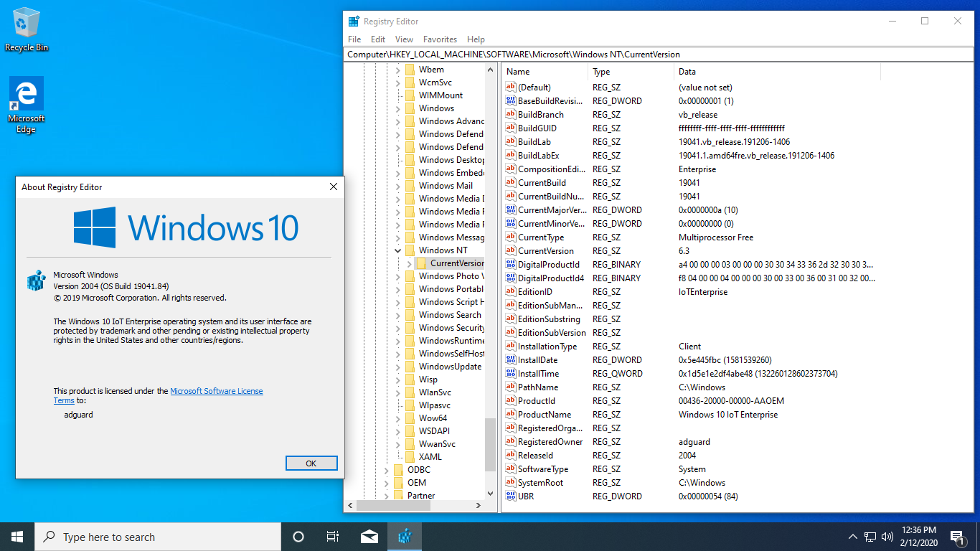Select the ProductName string value icon
This screenshot has width=980, height=551.
(x=511, y=415)
